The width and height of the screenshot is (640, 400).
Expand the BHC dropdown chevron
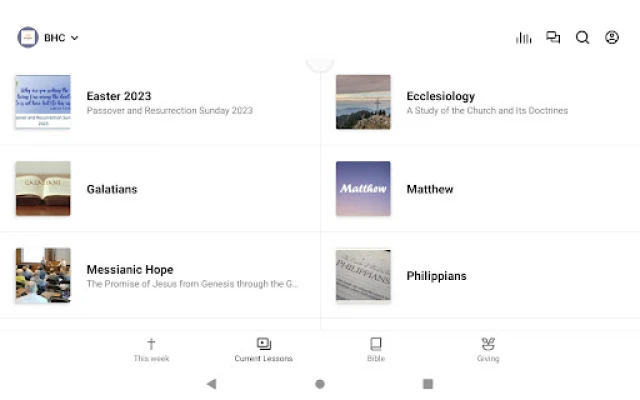click(75, 38)
